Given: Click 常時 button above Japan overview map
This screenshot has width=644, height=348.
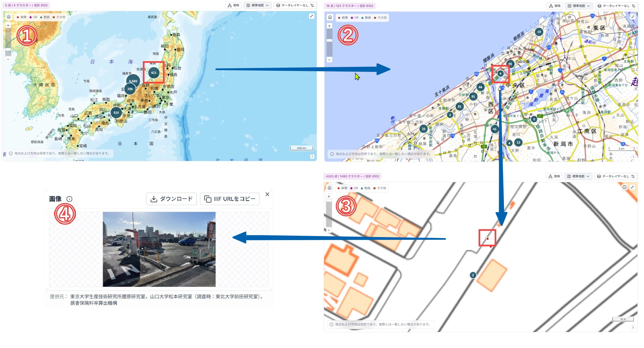Looking at the screenshot, I should click(233, 5).
